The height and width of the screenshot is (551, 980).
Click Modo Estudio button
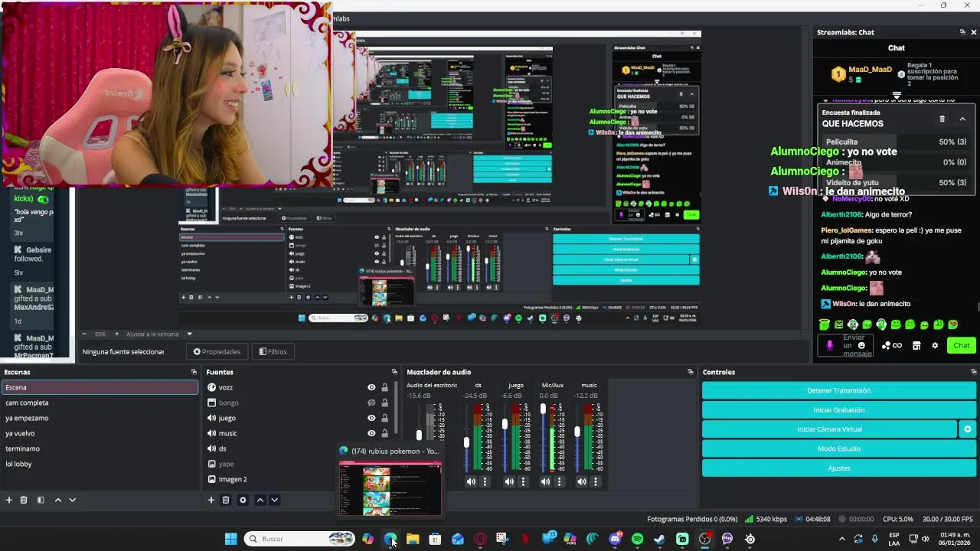(x=838, y=448)
